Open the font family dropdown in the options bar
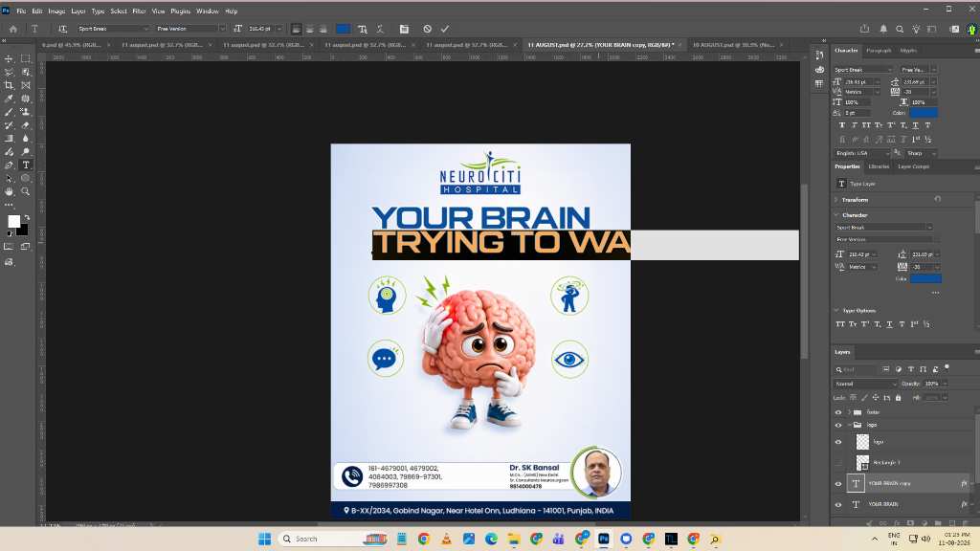This screenshot has height=551, width=980. [113, 29]
